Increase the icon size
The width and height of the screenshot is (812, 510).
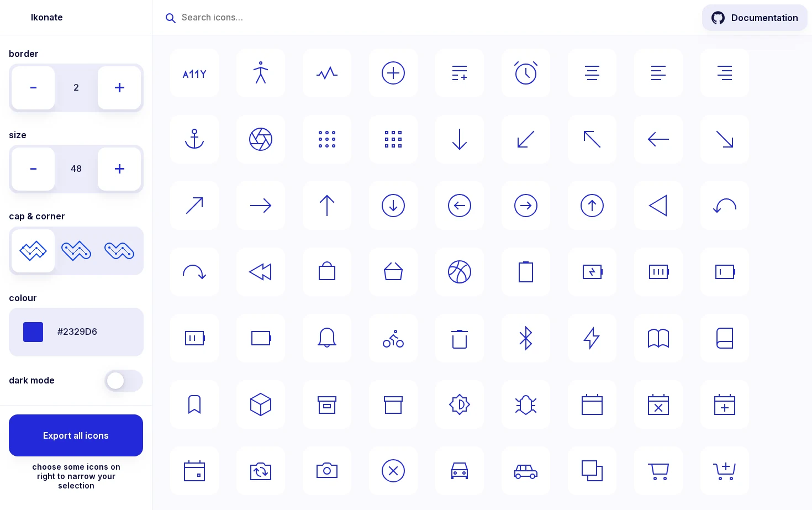point(119,169)
